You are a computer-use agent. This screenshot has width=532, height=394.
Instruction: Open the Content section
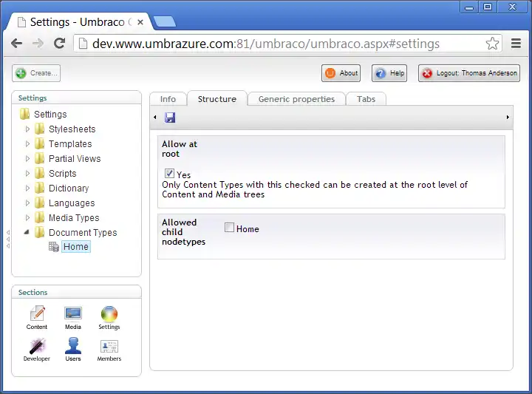tap(37, 318)
